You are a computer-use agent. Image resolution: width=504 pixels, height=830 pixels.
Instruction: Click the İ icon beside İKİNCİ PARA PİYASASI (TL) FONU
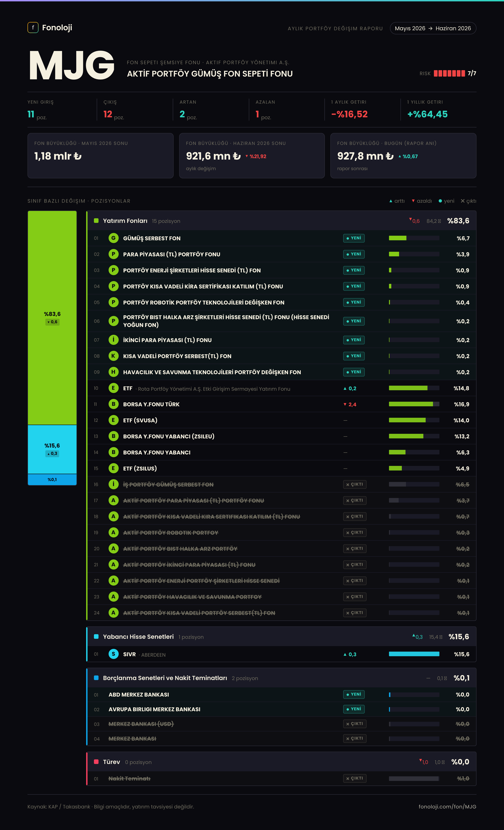113,340
